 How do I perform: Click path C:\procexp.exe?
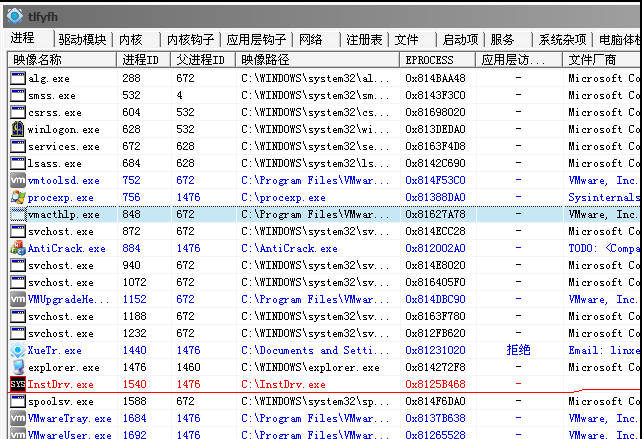tap(283, 198)
